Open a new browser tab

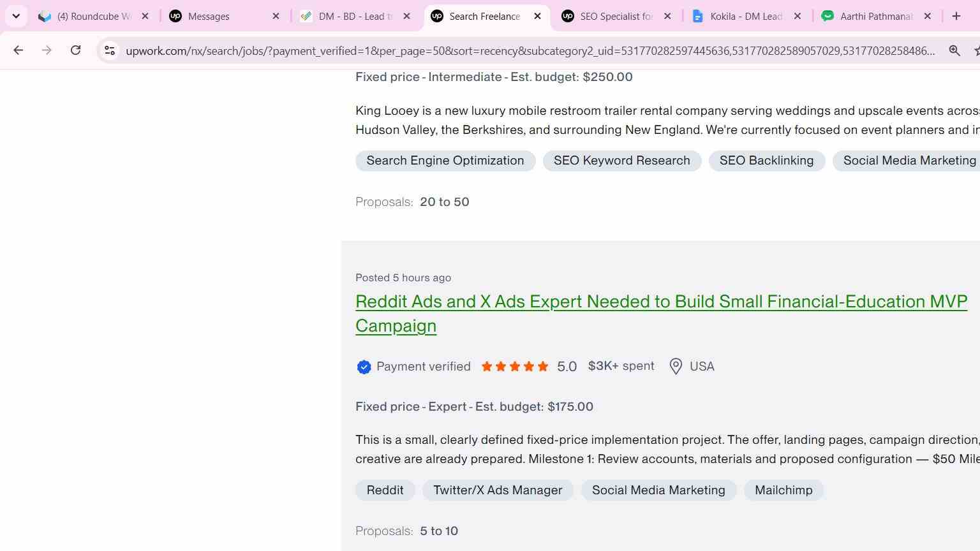click(x=956, y=16)
